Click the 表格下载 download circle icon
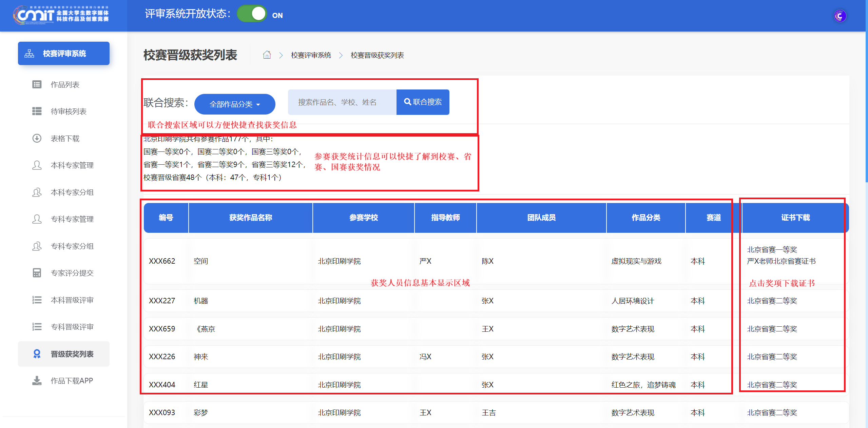868x428 pixels. (37, 138)
